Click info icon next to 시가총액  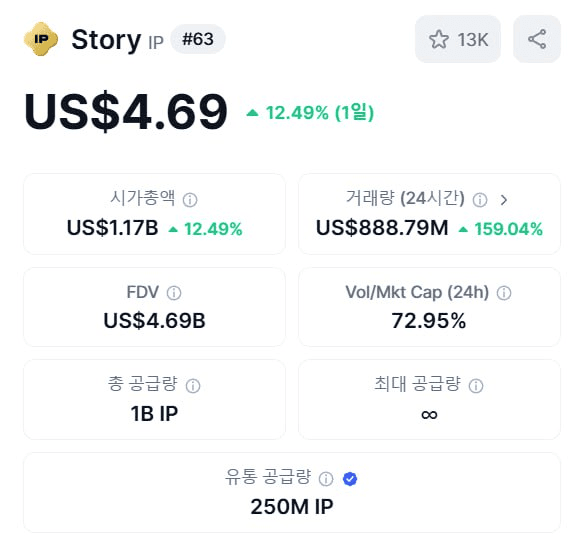[x=190, y=200]
